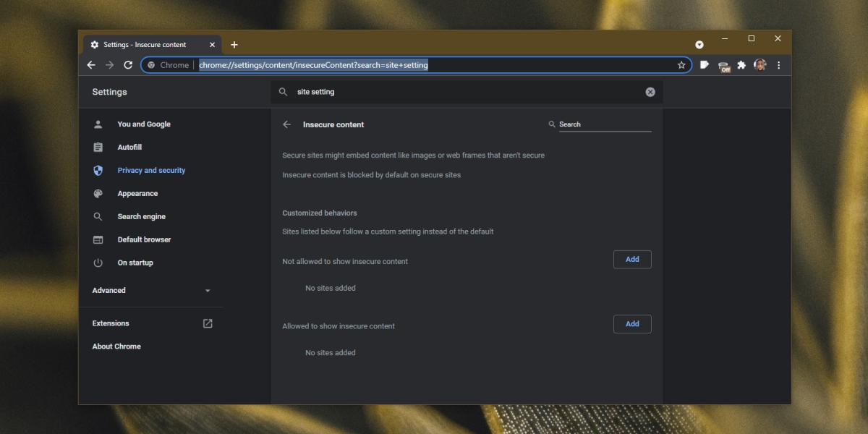Go back with browser back arrow

pyautogui.click(x=91, y=65)
